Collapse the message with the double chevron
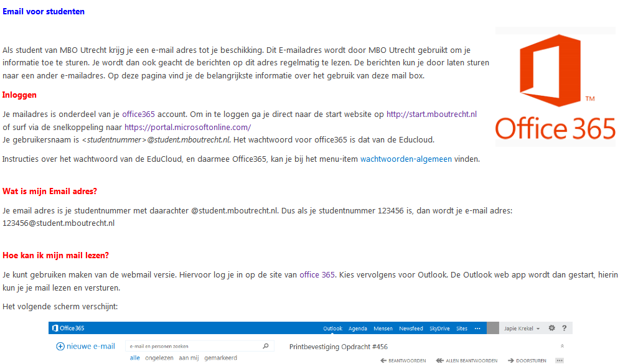The width and height of the screenshot is (628, 364). tap(562, 346)
